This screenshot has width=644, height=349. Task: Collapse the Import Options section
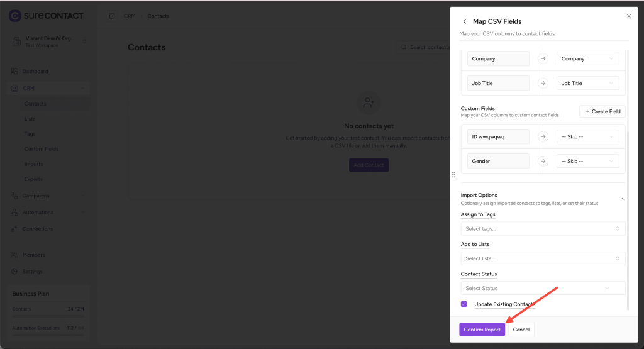pyautogui.click(x=622, y=199)
